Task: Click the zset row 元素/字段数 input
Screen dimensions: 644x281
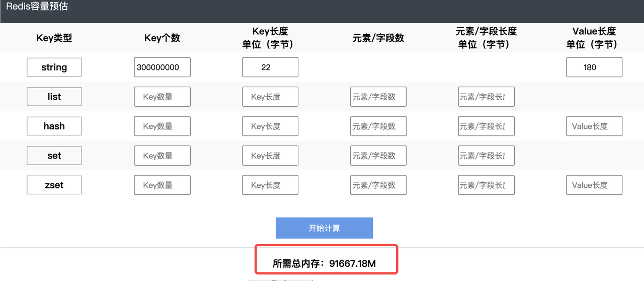Action: tap(378, 185)
